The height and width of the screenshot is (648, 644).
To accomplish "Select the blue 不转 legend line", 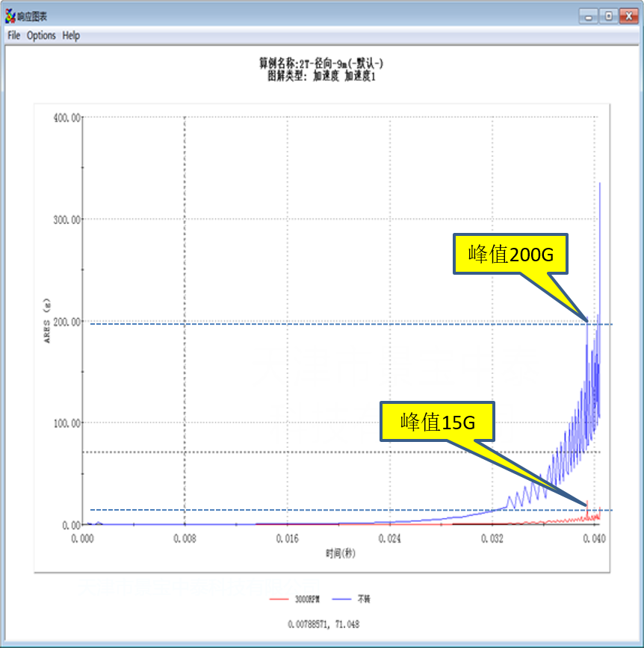I will (x=341, y=599).
